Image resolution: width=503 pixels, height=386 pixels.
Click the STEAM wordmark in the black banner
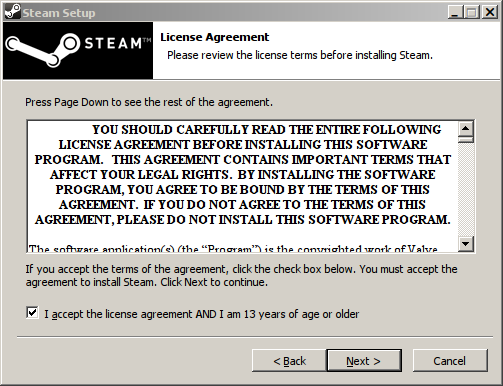(x=117, y=43)
